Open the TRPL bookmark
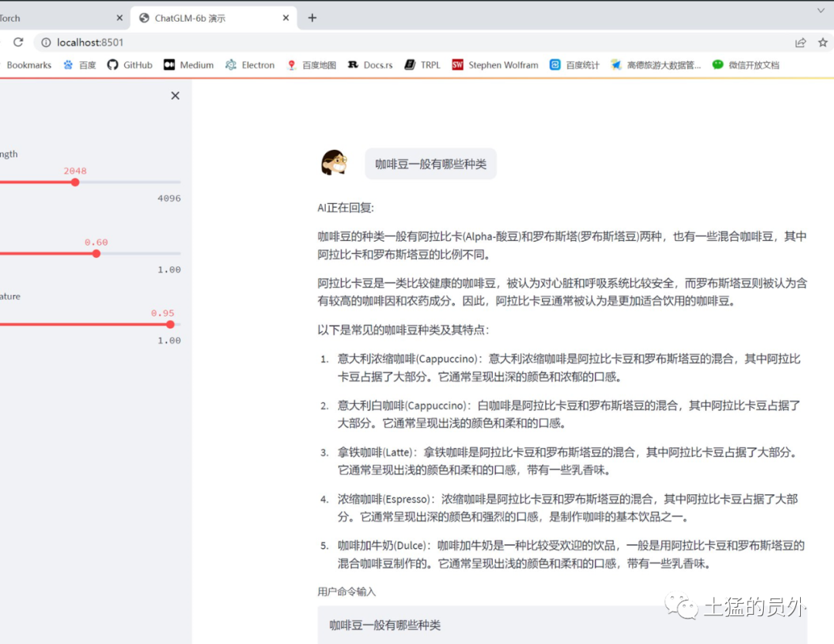This screenshot has width=834, height=644. 422,65
